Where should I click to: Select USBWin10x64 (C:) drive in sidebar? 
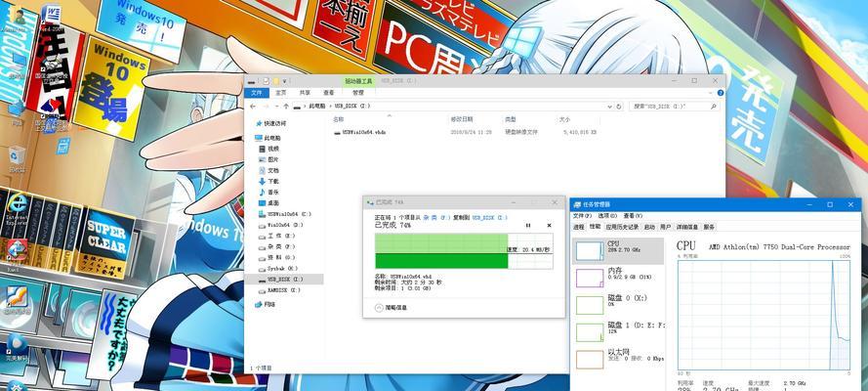286,214
